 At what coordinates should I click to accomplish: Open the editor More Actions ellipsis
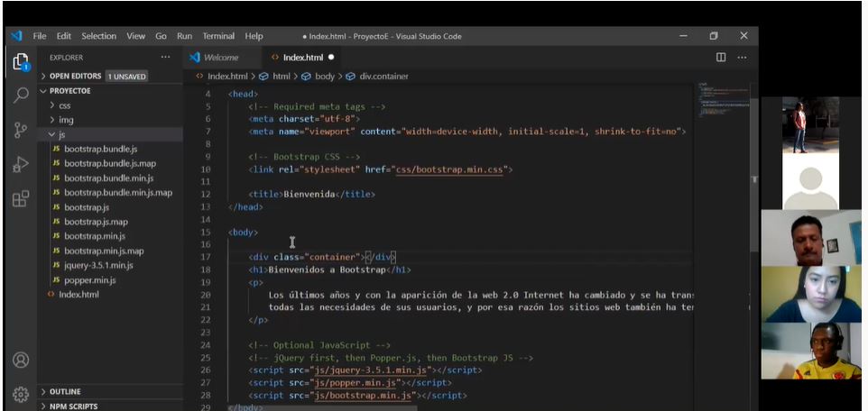tap(742, 58)
